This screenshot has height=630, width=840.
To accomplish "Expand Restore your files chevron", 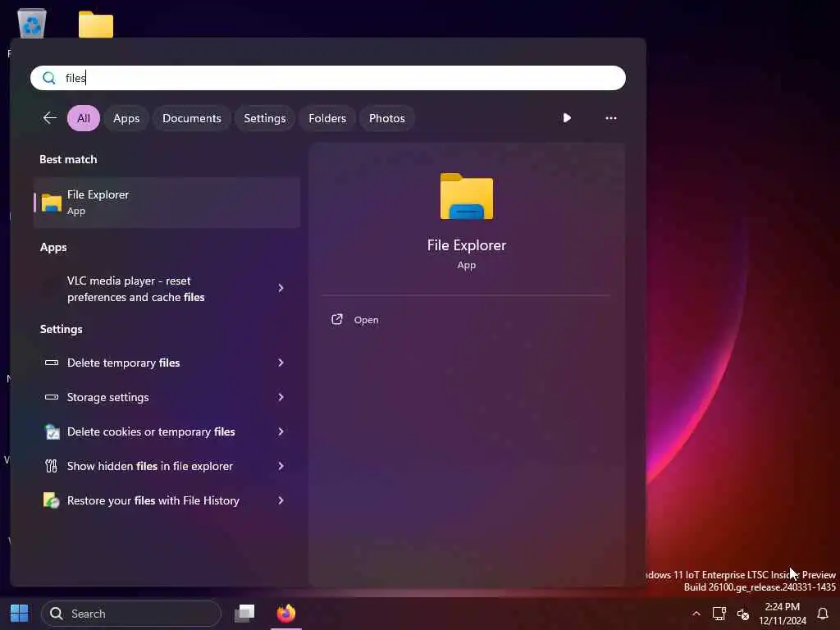I will [x=281, y=500].
